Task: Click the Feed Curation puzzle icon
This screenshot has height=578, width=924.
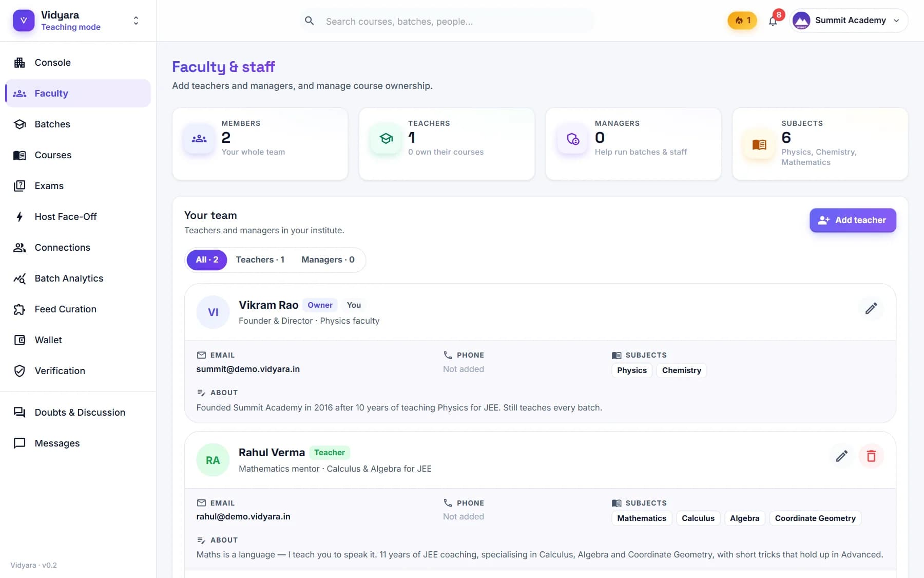Action: 20,309
